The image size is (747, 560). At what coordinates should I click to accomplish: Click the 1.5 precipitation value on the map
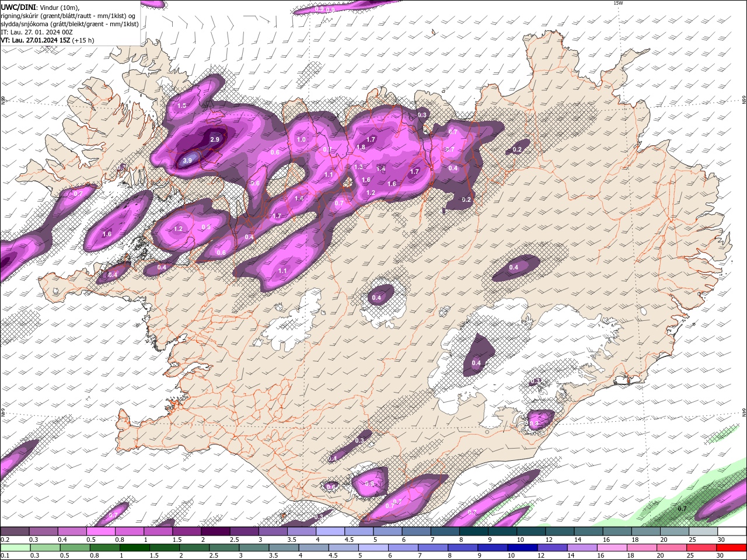(181, 106)
